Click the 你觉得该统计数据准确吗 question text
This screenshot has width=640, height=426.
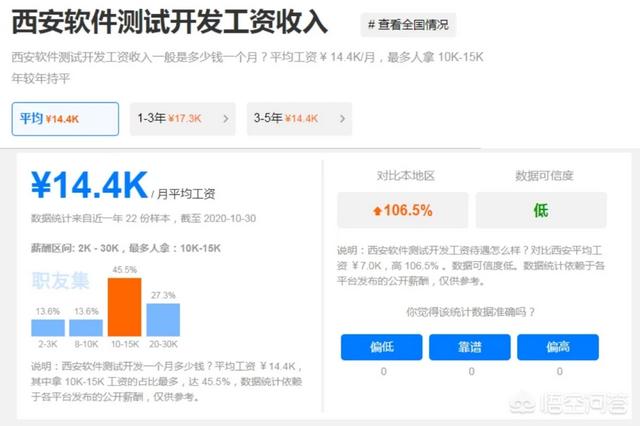pyautogui.click(x=470, y=312)
